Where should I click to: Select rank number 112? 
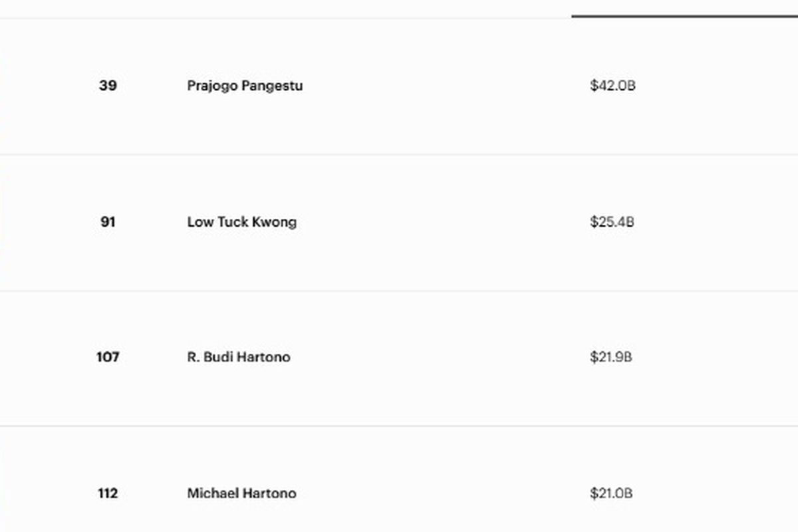pos(108,493)
